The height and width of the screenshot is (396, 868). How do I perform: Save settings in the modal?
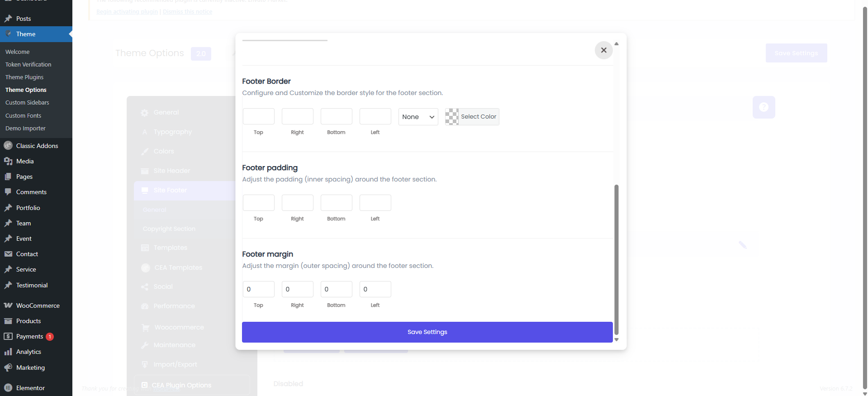click(427, 332)
